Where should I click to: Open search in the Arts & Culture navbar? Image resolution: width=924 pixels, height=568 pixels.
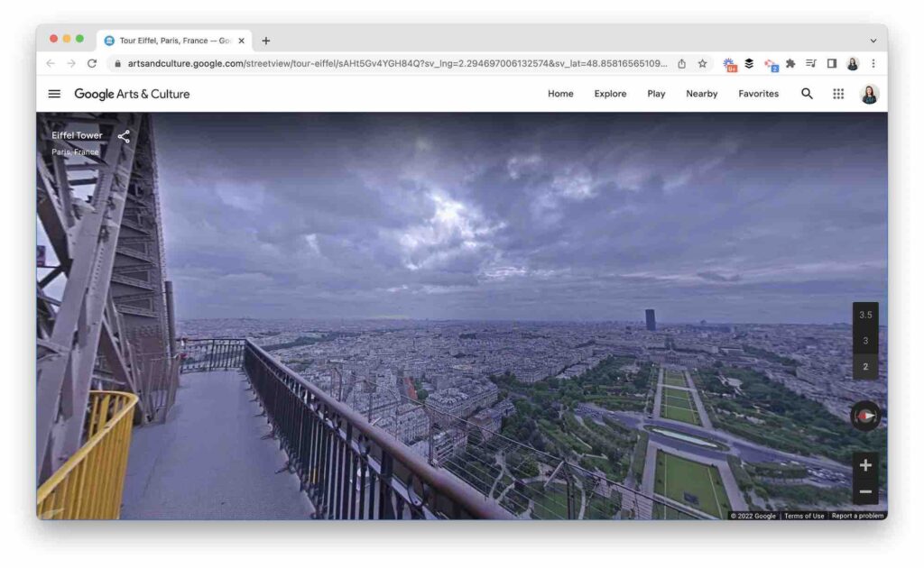(807, 93)
